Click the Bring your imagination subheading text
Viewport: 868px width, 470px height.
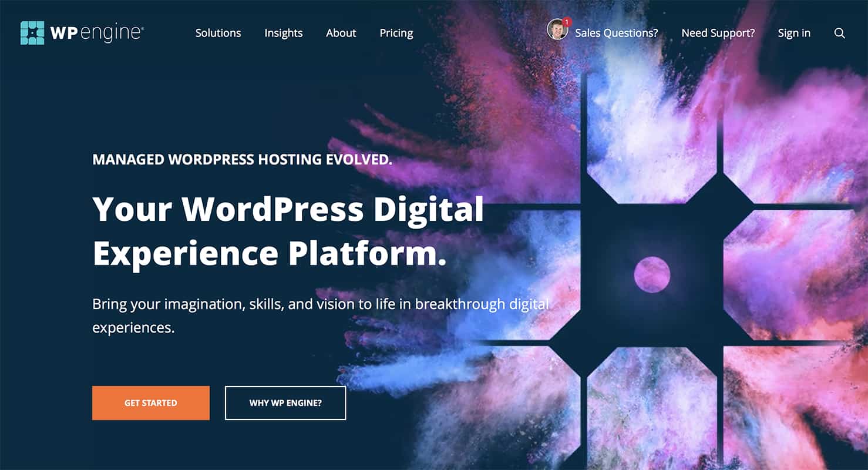[x=321, y=315]
